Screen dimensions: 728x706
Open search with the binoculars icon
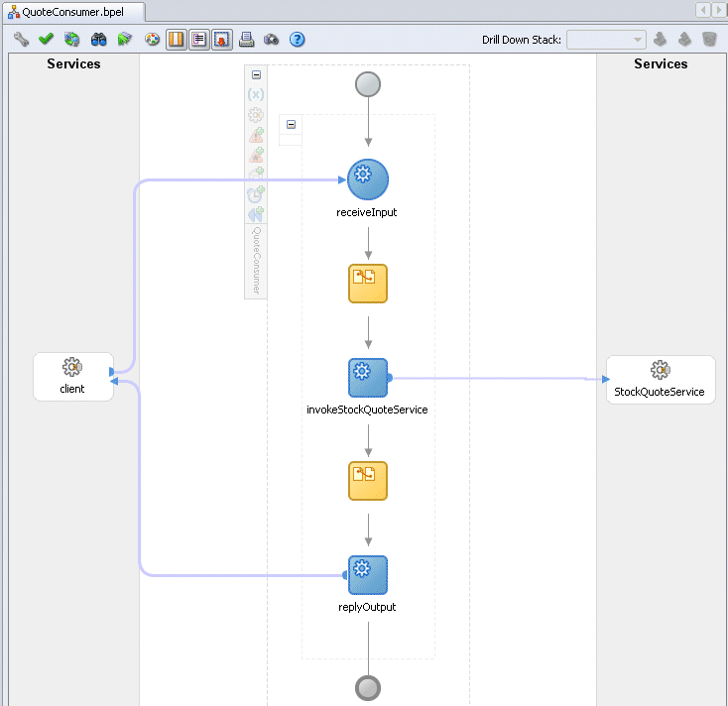[98, 40]
